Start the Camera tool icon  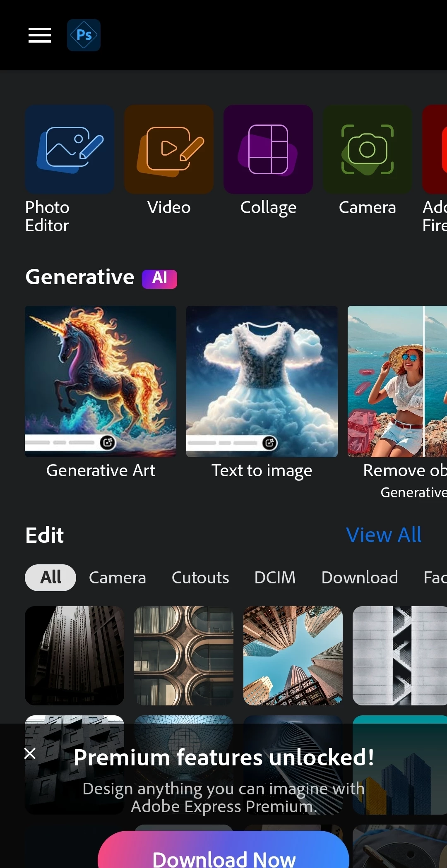(x=368, y=149)
